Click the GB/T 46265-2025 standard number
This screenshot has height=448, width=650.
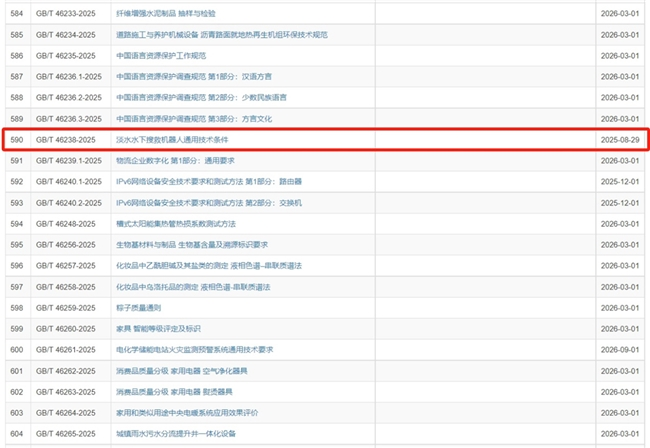coord(65,433)
